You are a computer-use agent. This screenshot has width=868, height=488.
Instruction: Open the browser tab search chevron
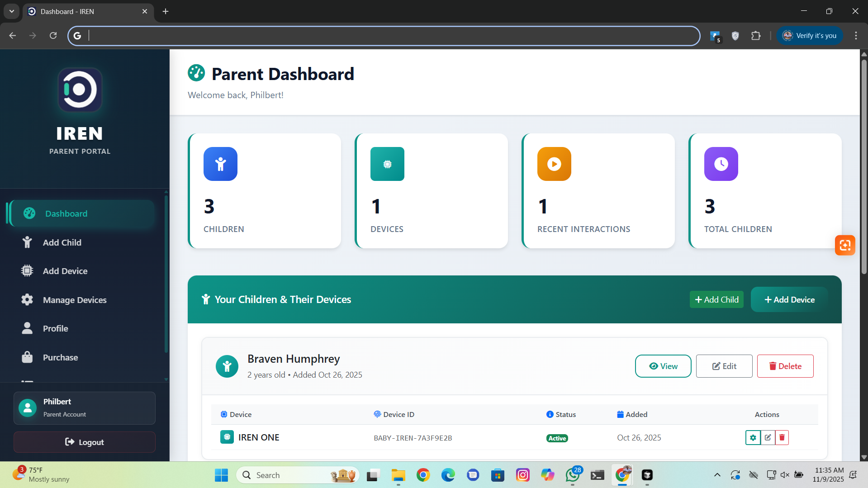pos(11,11)
